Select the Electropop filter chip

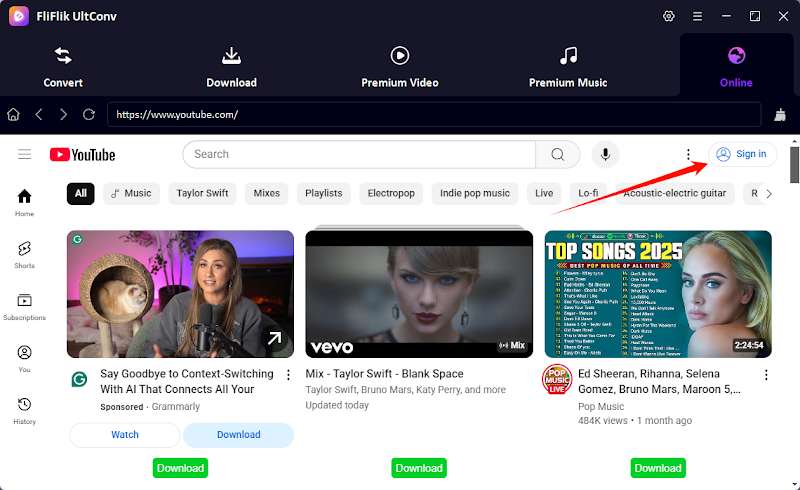pyautogui.click(x=391, y=193)
